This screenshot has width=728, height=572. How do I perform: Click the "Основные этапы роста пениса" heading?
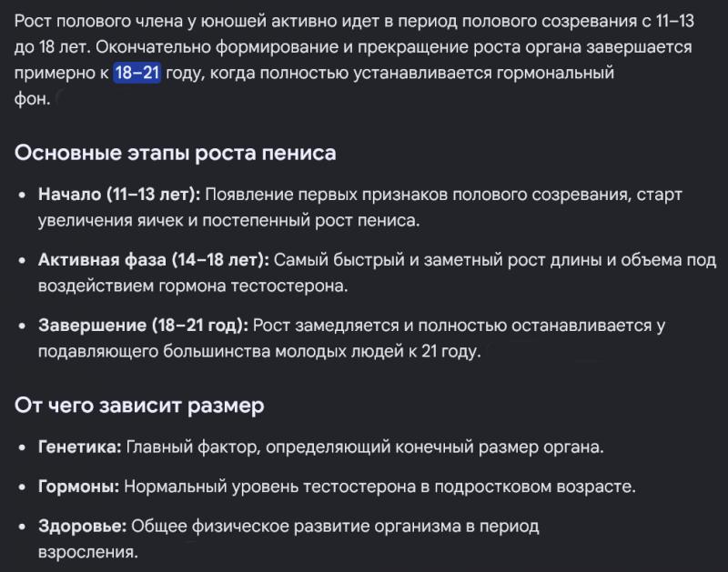tap(175, 153)
